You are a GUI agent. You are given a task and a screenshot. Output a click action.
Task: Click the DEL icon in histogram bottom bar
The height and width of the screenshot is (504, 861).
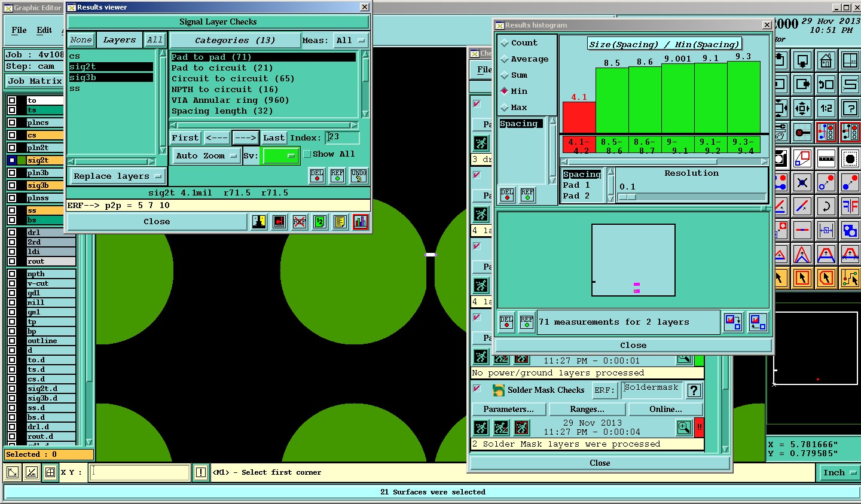coord(506,322)
